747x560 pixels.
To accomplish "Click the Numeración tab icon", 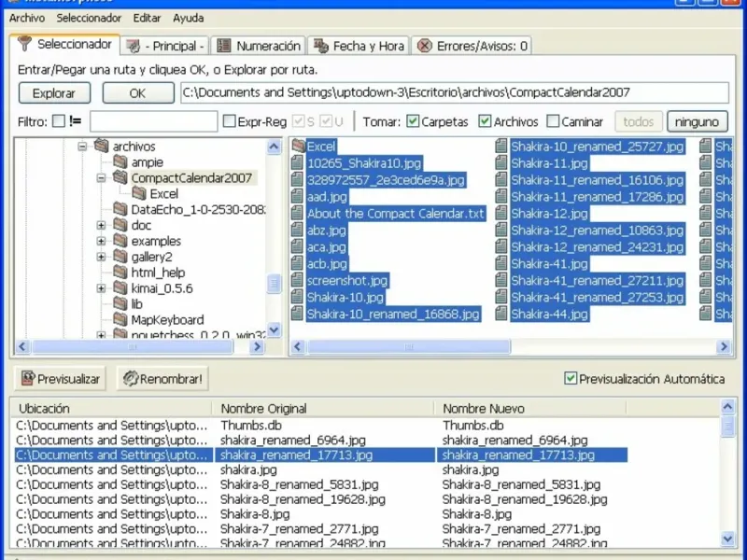I will [x=223, y=46].
